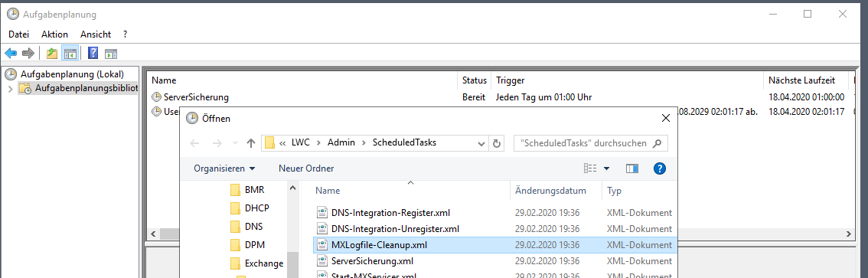Click next run time 18.04.2020 01:00:00
Screen dimensions: 868x278
(806, 97)
